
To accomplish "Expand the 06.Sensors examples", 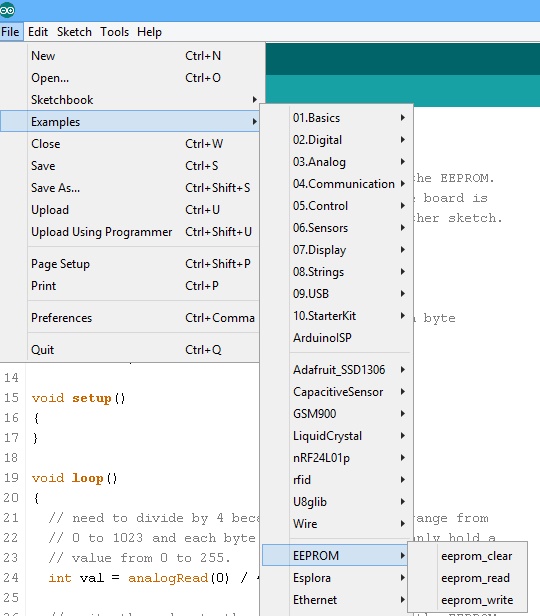I will pos(337,228).
